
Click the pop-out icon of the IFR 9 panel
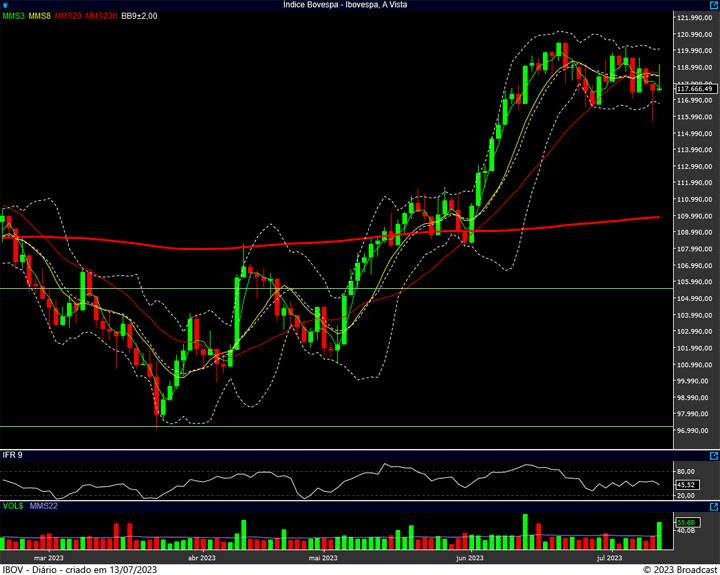[713, 455]
